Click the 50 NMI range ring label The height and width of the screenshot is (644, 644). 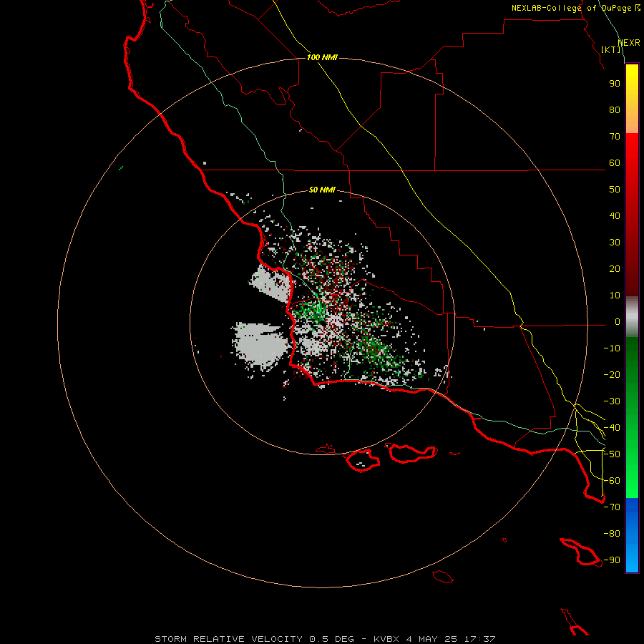click(322, 190)
